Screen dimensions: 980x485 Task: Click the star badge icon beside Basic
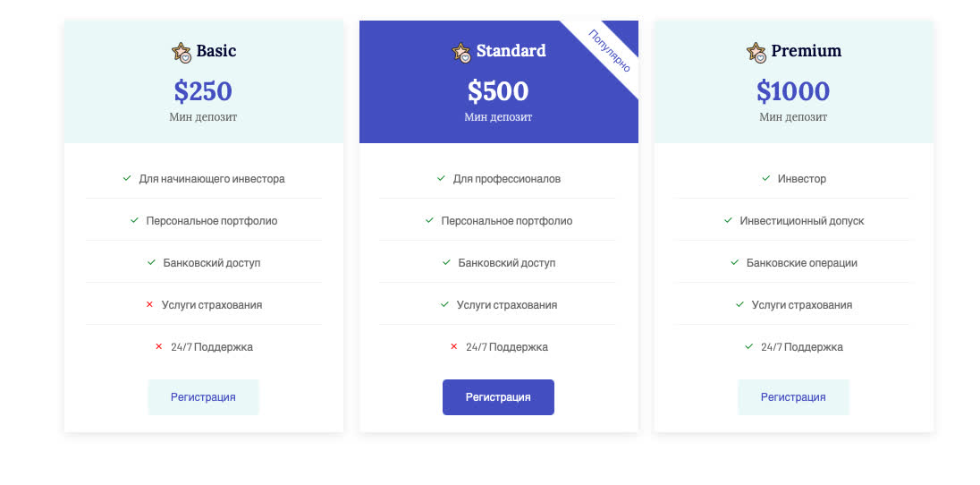pyautogui.click(x=181, y=53)
